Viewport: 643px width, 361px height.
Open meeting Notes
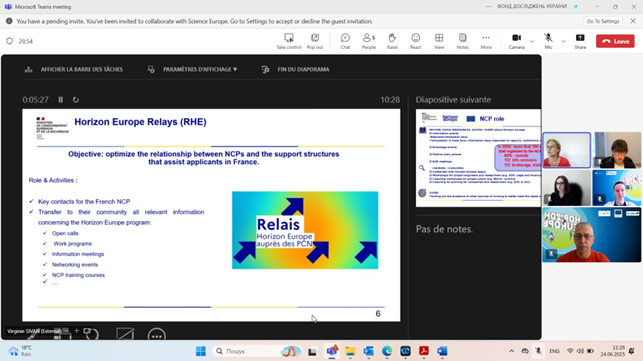463,41
